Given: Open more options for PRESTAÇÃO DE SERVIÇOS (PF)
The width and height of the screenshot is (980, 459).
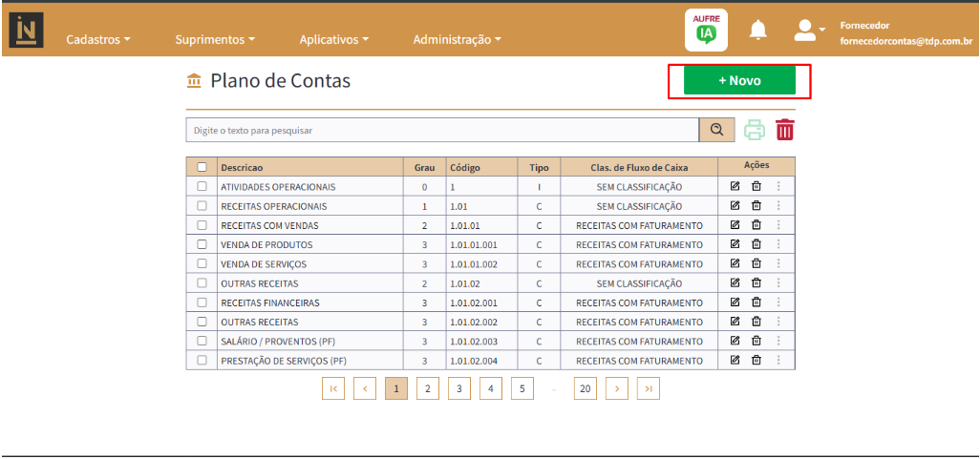Looking at the screenshot, I should (x=778, y=361).
